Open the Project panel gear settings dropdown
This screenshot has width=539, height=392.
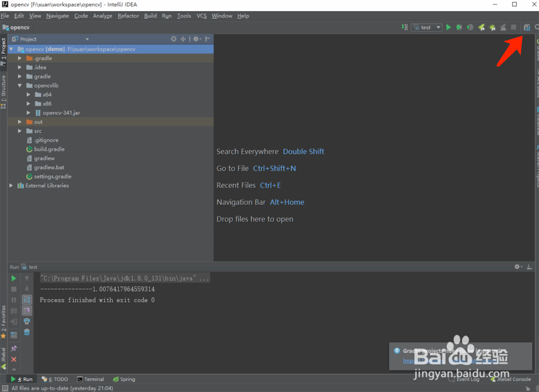point(197,39)
